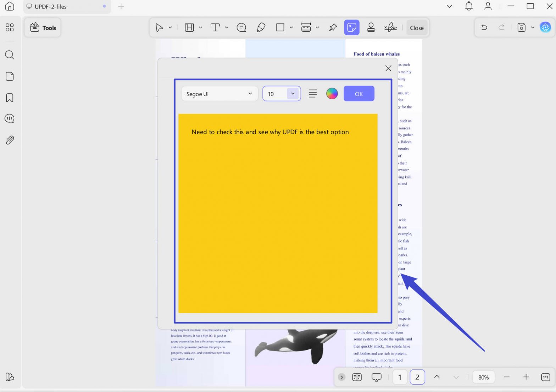Select the measure ruler tool
The image size is (556, 392).
pos(306,28)
